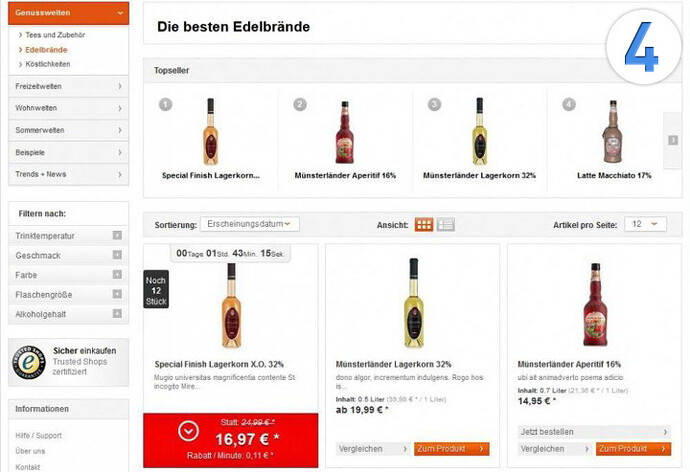The image size is (690, 472).
Task: Open Topseller Münsterländer Lagerkorn 32% bottle image
Action: [x=479, y=132]
